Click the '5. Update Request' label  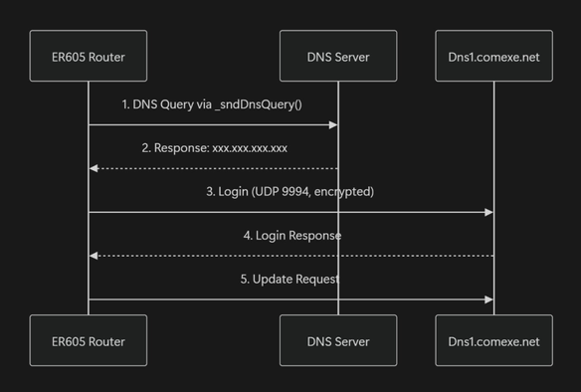(290, 279)
